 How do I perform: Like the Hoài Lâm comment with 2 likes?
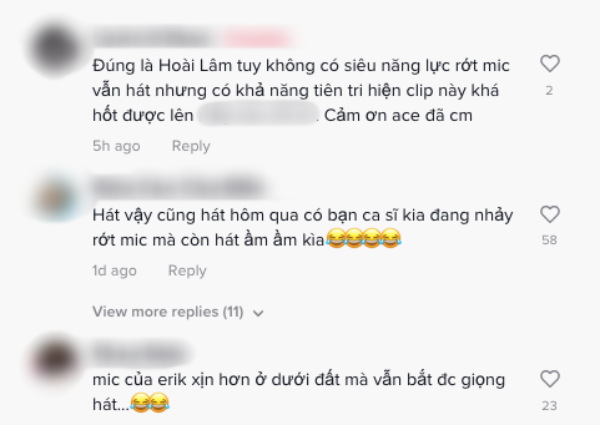pyautogui.click(x=550, y=64)
